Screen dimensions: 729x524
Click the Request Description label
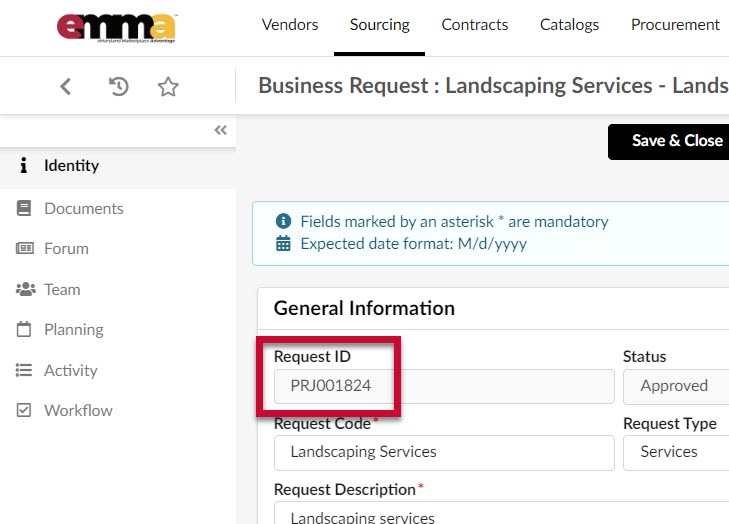[345, 490]
